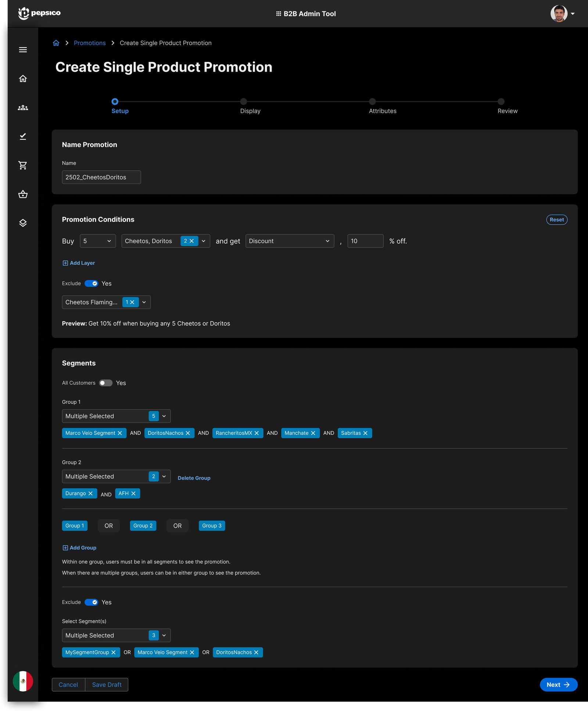Select the Group 1 logic chip
Image resolution: width=588 pixels, height=711 pixels.
coord(75,526)
